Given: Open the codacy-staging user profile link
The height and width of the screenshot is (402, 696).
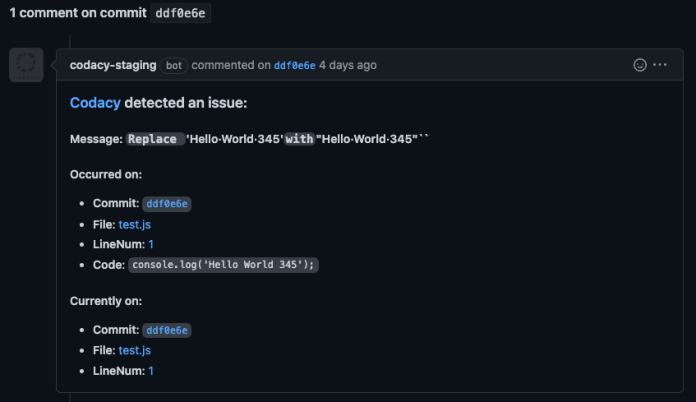Looking at the screenshot, I should click(x=113, y=65).
